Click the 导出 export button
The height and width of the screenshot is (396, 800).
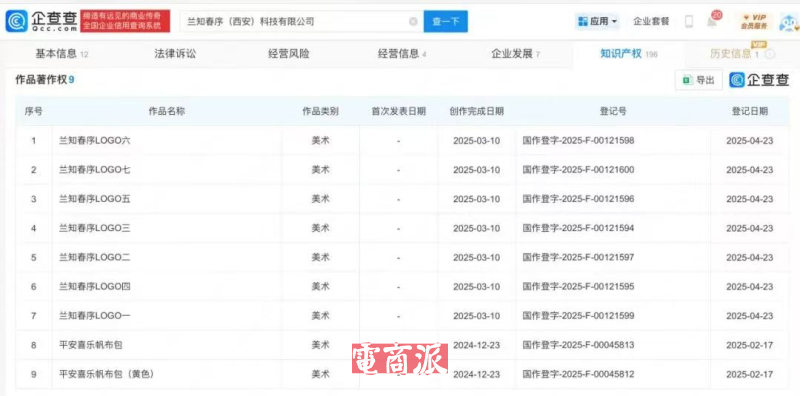point(698,80)
